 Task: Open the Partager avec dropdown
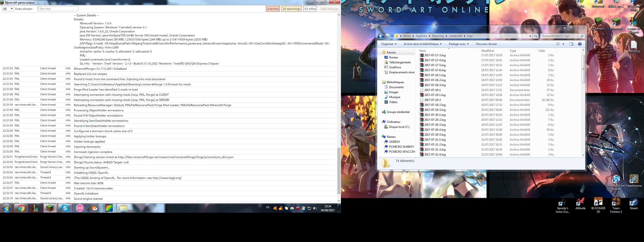pos(459,44)
